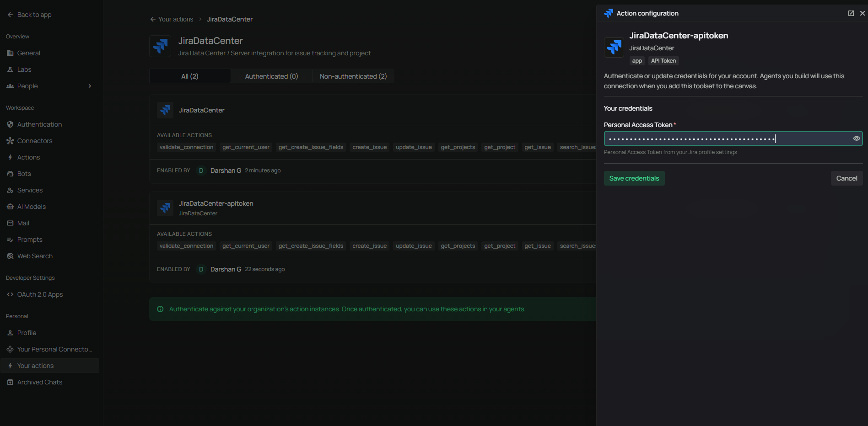Click the JiraDataCenter card Jira icon

tap(165, 110)
